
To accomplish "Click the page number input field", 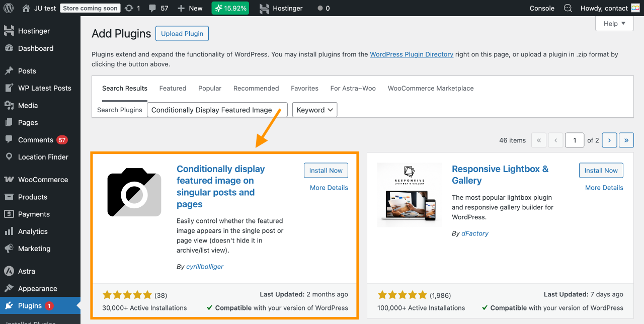I will [x=575, y=140].
